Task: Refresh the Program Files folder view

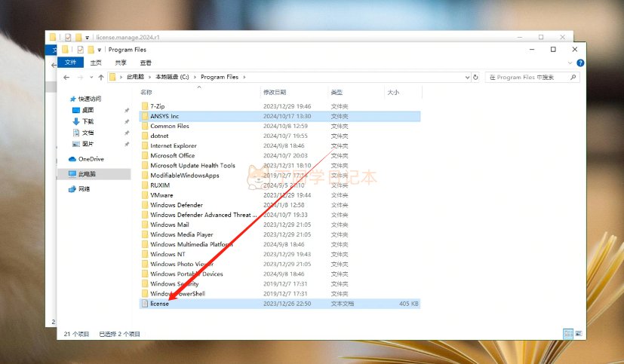Action: (475, 77)
